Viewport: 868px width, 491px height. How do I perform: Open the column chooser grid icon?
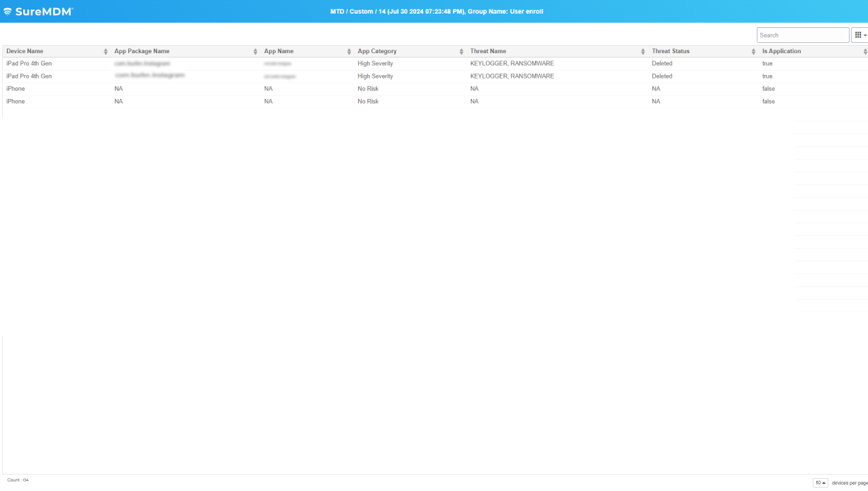860,35
